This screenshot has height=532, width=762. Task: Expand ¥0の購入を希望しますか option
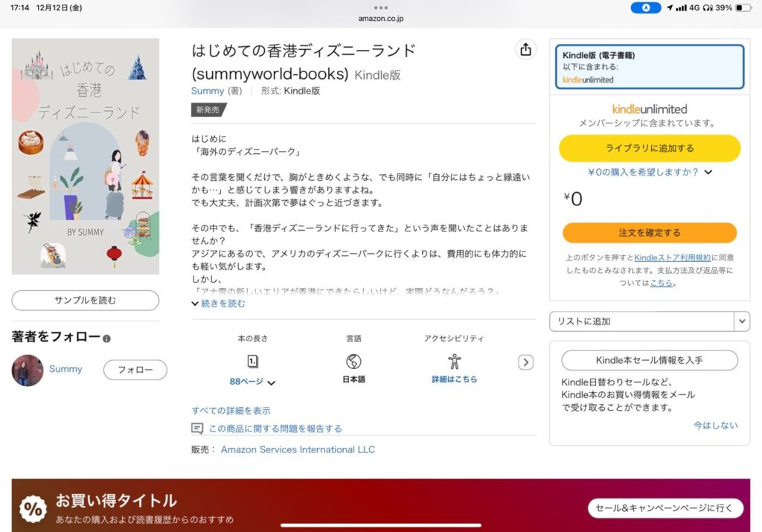click(x=650, y=172)
